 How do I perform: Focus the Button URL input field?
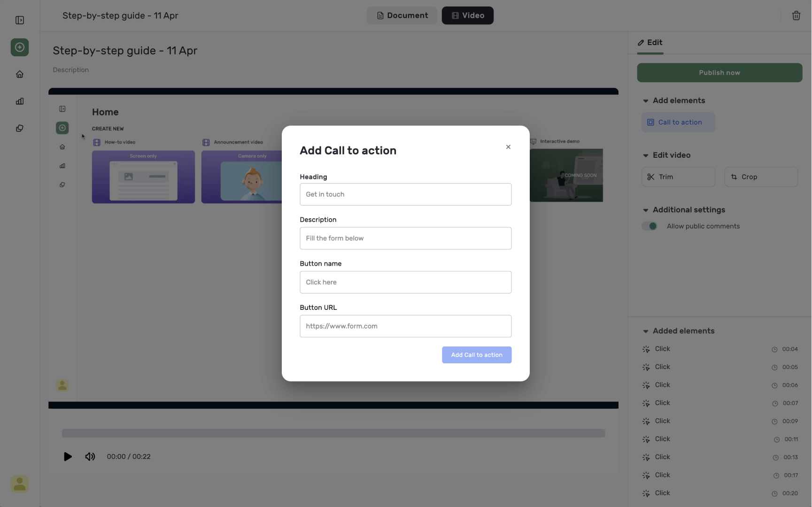coord(405,326)
